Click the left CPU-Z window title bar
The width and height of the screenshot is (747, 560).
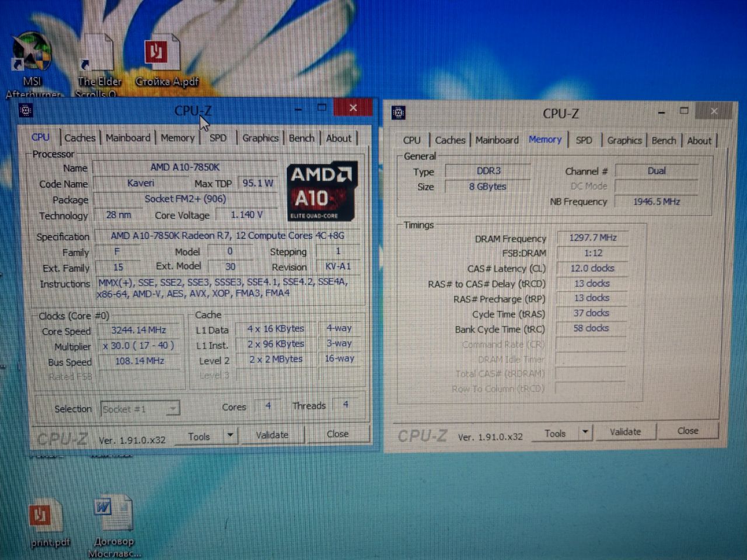[193, 110]
